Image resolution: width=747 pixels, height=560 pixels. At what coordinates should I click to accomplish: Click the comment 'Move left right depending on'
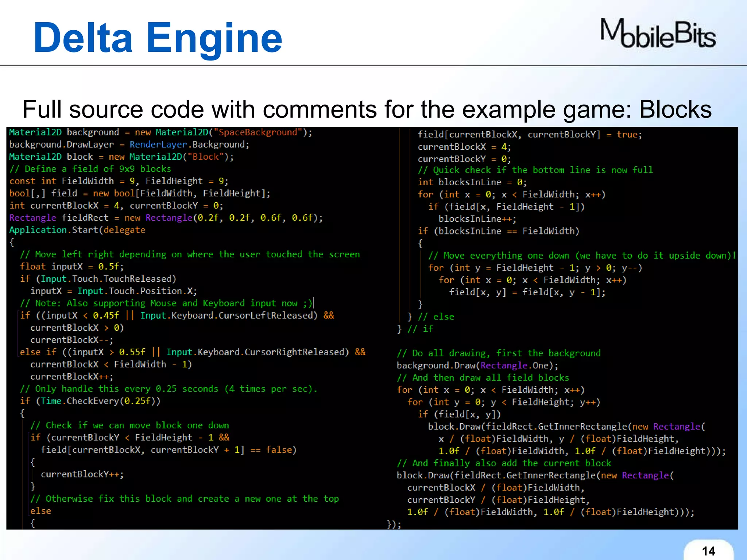point(190,254)
